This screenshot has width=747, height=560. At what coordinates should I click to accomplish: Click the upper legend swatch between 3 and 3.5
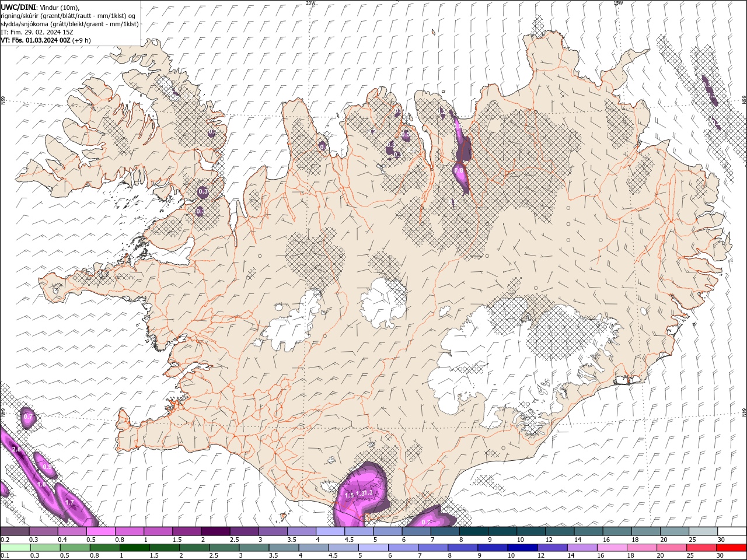coord(273,531)
